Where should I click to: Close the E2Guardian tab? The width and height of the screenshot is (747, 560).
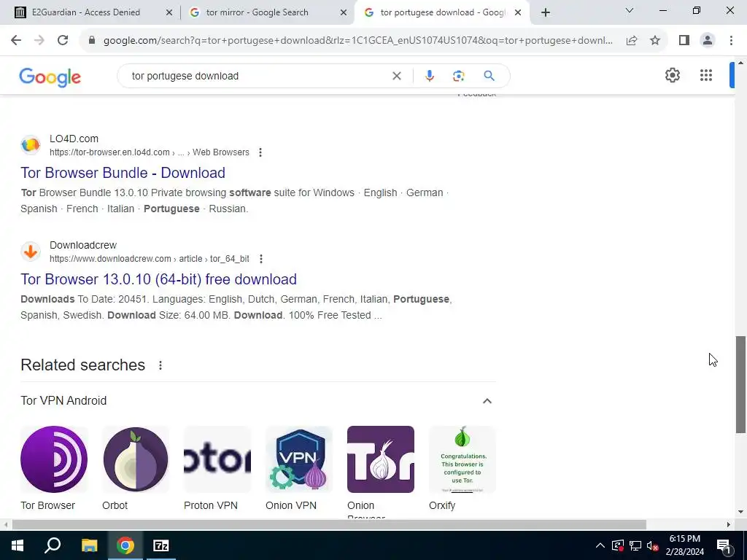169,12
